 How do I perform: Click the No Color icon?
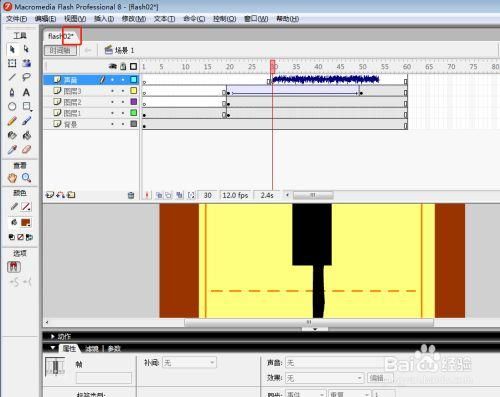coord(20,237)
